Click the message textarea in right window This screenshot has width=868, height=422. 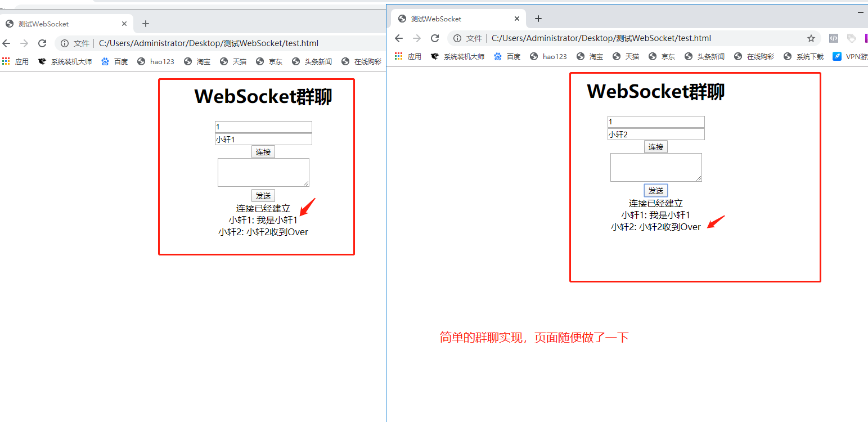point(656,167)
